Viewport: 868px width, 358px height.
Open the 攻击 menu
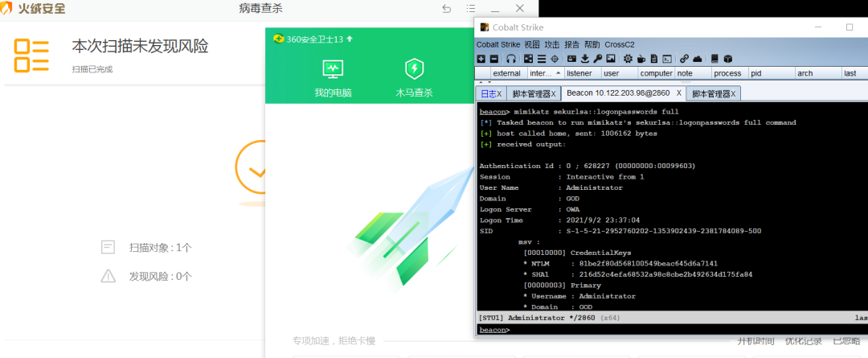click(552, 44)
